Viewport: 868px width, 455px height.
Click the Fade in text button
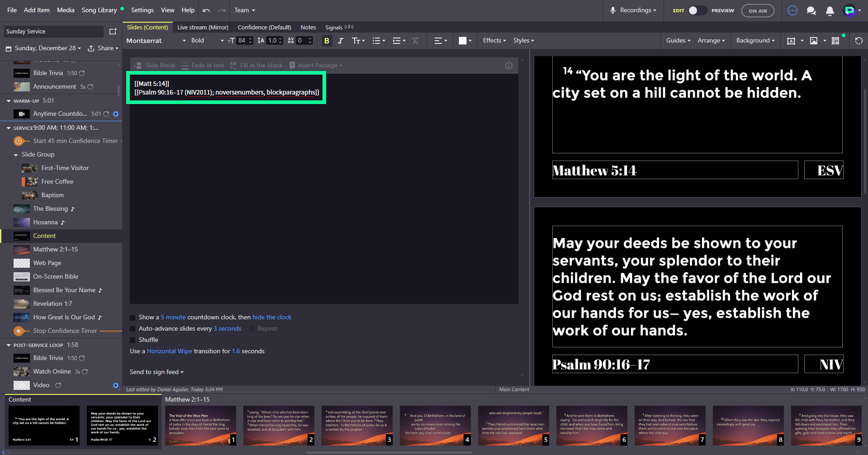coord(203,65)
